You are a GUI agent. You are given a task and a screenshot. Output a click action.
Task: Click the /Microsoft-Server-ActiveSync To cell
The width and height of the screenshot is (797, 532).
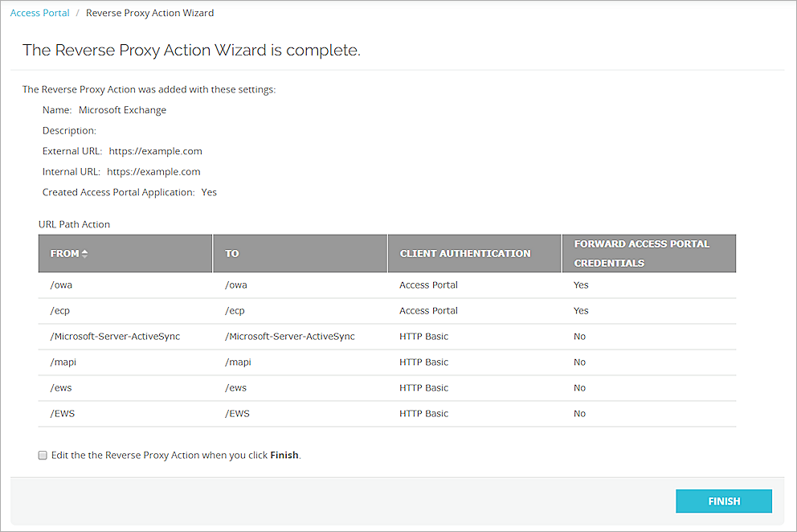pos(290,337)
